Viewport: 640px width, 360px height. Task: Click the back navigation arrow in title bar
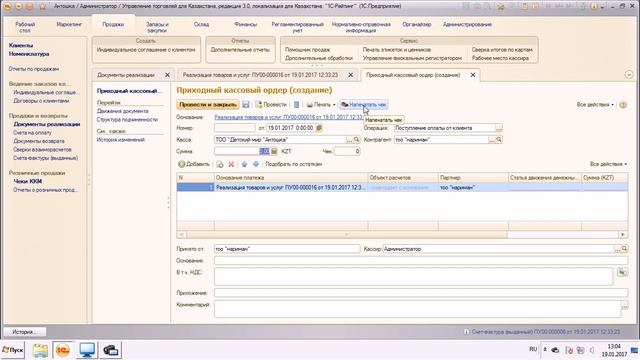pos(19,6)
